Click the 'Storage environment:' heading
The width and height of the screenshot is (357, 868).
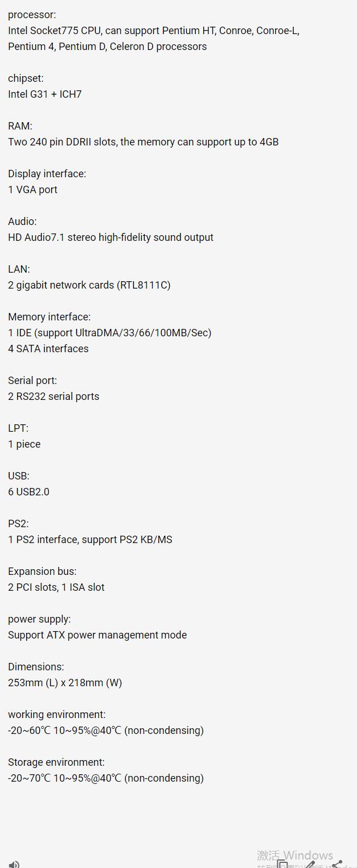[56, 762]
